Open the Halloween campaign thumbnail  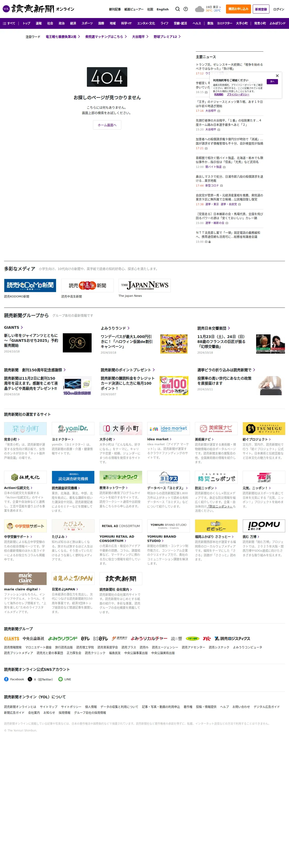pos(174,344)
